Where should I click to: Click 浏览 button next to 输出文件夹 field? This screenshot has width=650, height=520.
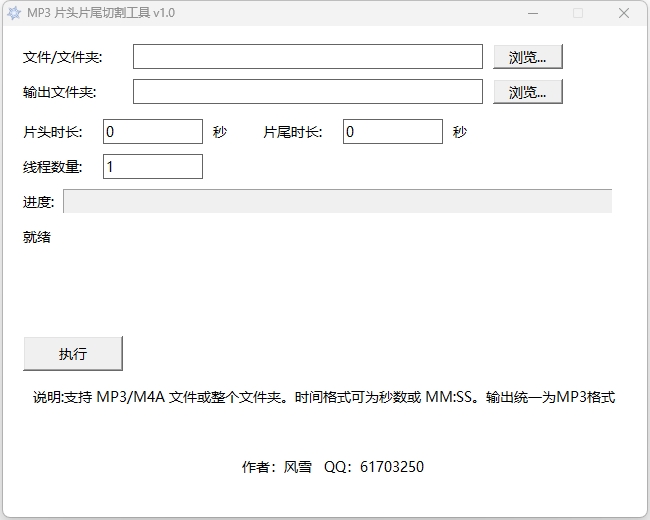click(527, 92)
